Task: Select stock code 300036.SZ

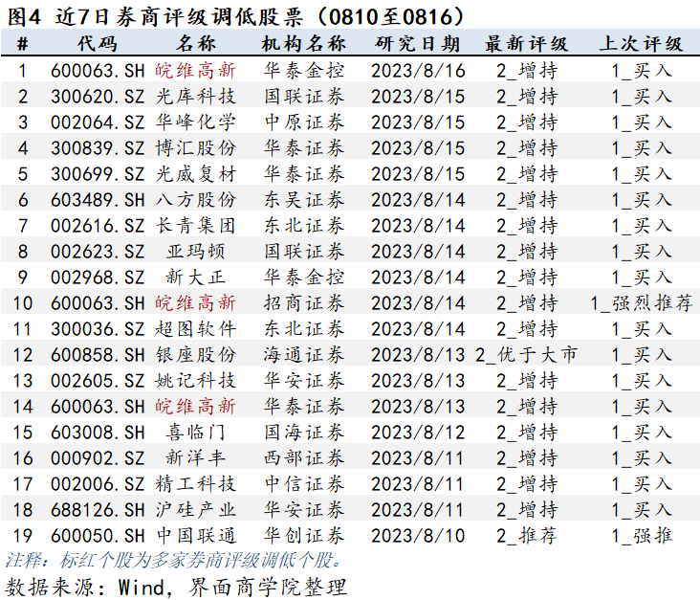Action: click(x=98, y=329)
